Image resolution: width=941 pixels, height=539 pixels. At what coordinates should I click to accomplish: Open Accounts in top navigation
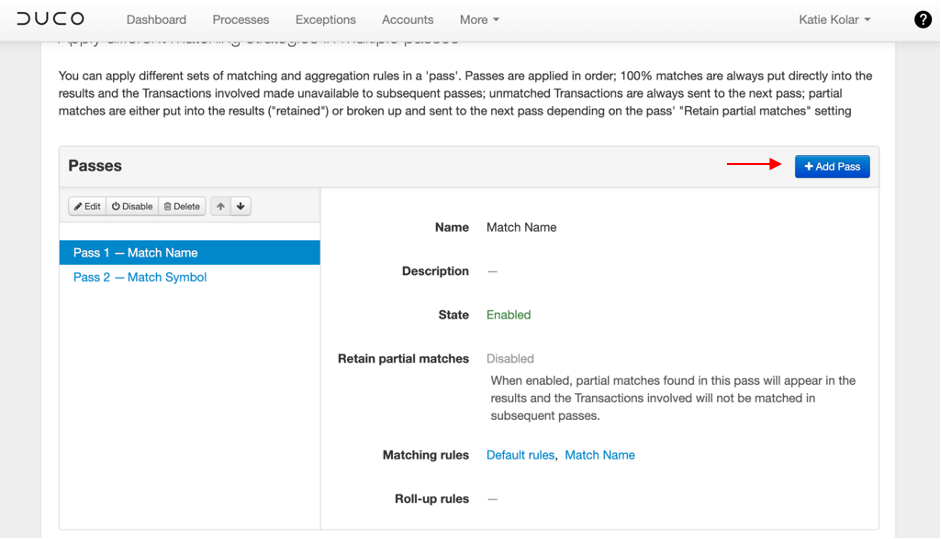pyautogui.click(x=408, y=19)
